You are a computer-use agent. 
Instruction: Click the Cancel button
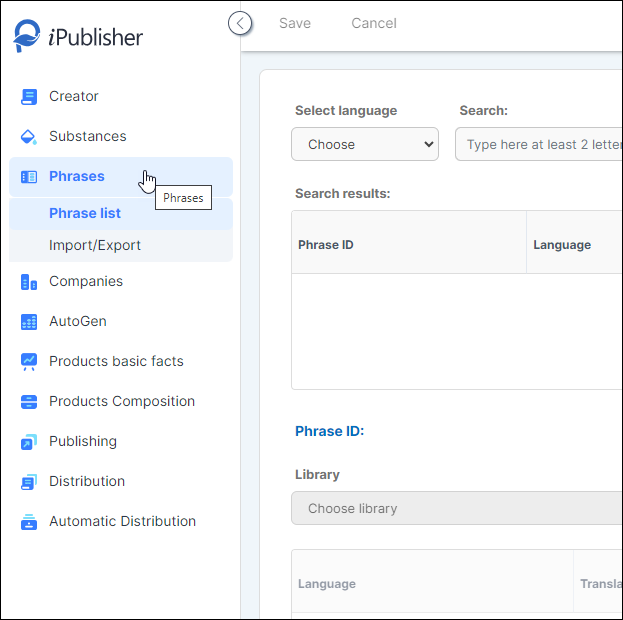pyautogui.click(x=374, y=23)
